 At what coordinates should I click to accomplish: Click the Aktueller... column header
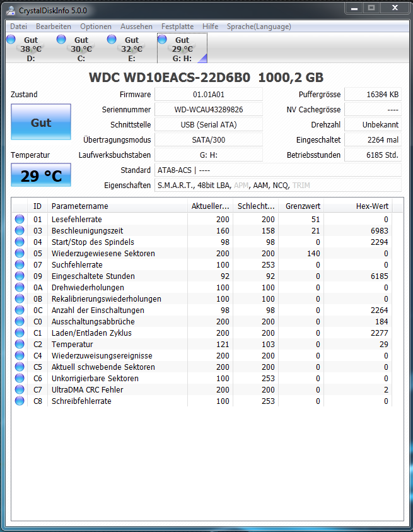[x=210, y=206]
